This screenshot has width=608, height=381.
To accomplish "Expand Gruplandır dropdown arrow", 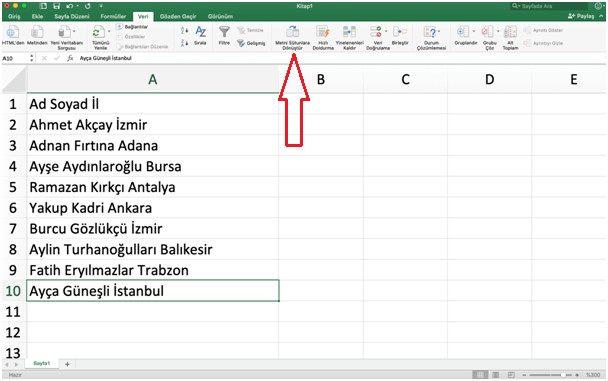I will click(473, 31).
